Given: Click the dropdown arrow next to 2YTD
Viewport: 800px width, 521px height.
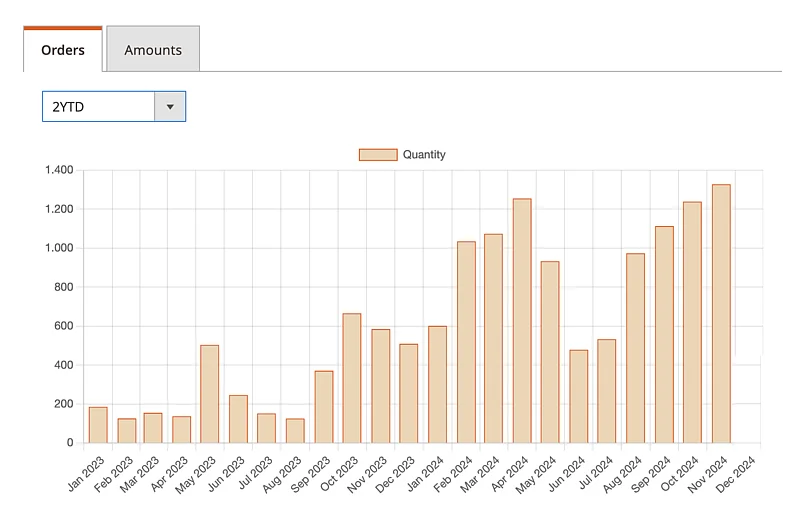Looking at the screenshot, I should coord(170,106).
